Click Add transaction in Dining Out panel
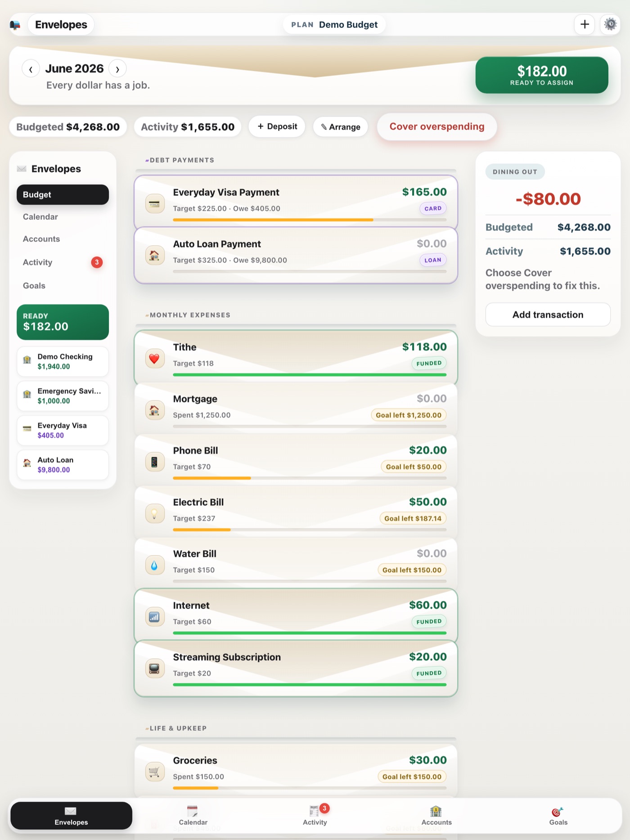The width and height of the screenshot is (630, 840). pyautogui.click(x=548, y=314)
